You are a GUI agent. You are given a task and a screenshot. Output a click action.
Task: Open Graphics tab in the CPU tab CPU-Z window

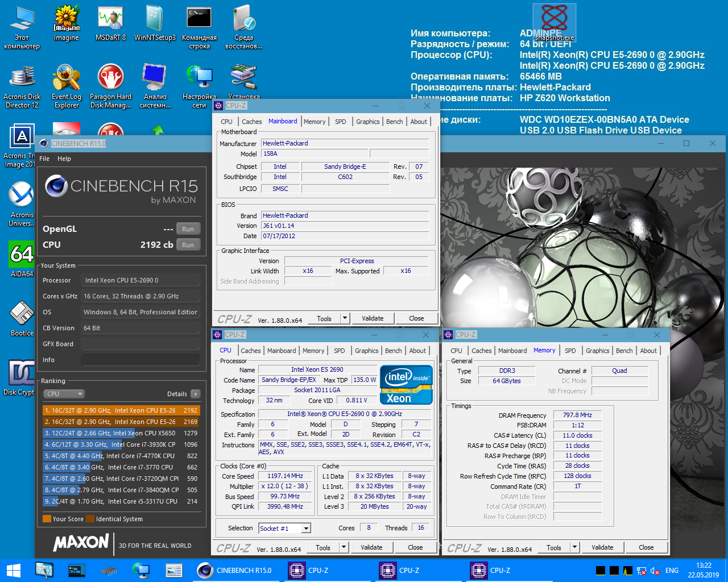(367, 351)
